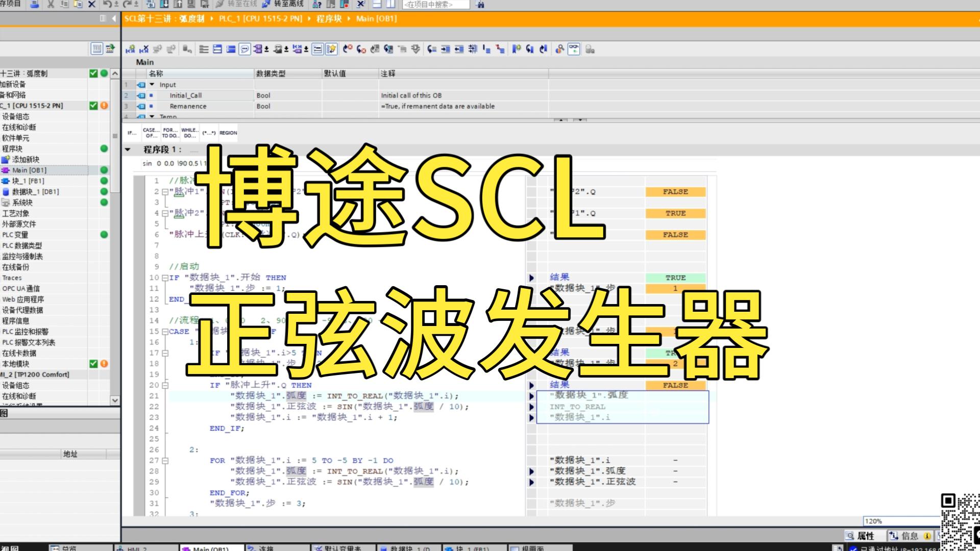Click the Download to device icon
This screenshot has width=980, height=551.
tap(164, 4)
